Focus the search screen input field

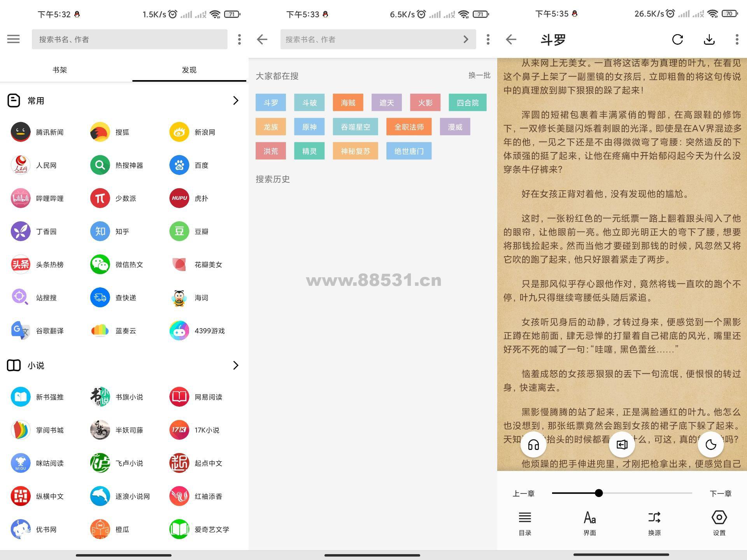(378, 39)
